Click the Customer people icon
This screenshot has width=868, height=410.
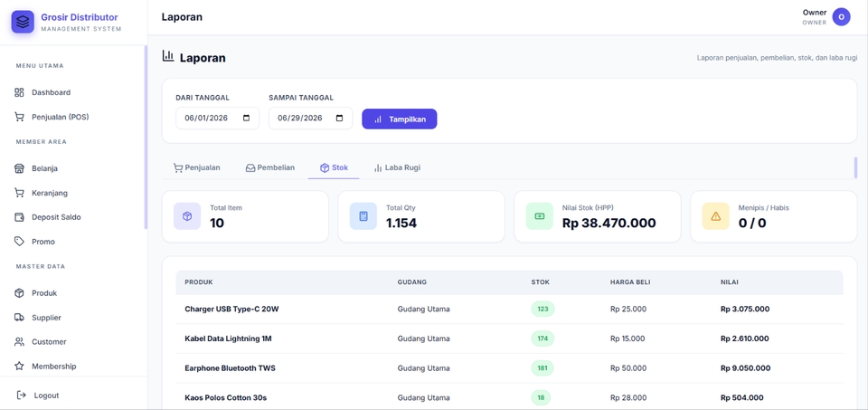tap(19, 342)
